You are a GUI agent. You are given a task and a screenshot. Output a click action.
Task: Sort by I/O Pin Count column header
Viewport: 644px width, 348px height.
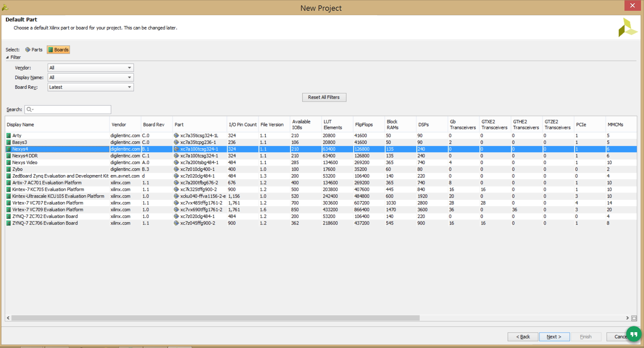pos(242,125)
